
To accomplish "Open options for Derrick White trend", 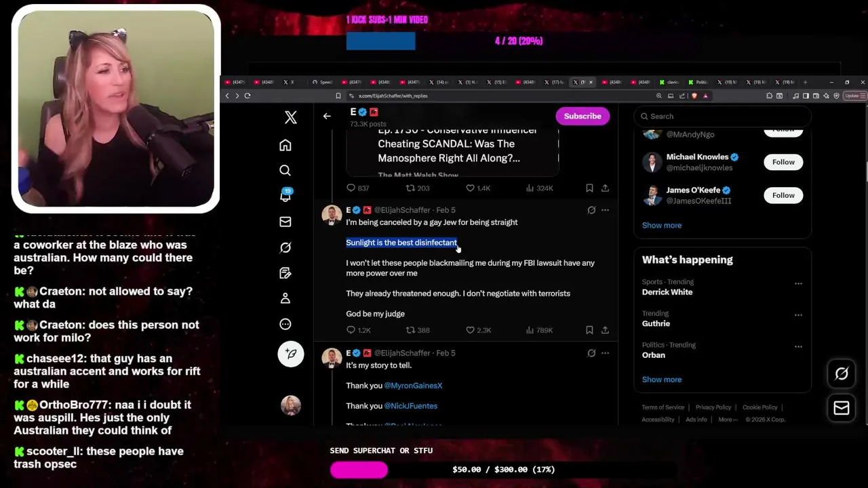I will (798, 284).
